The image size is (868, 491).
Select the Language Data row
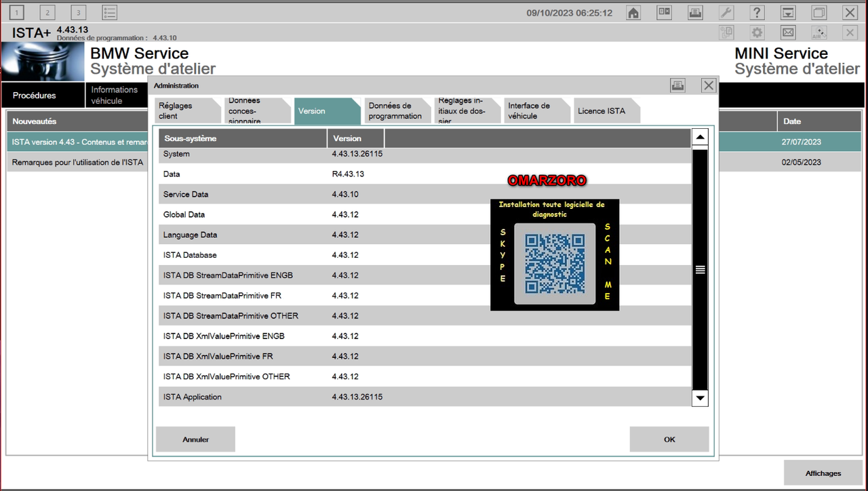[425, 235]
